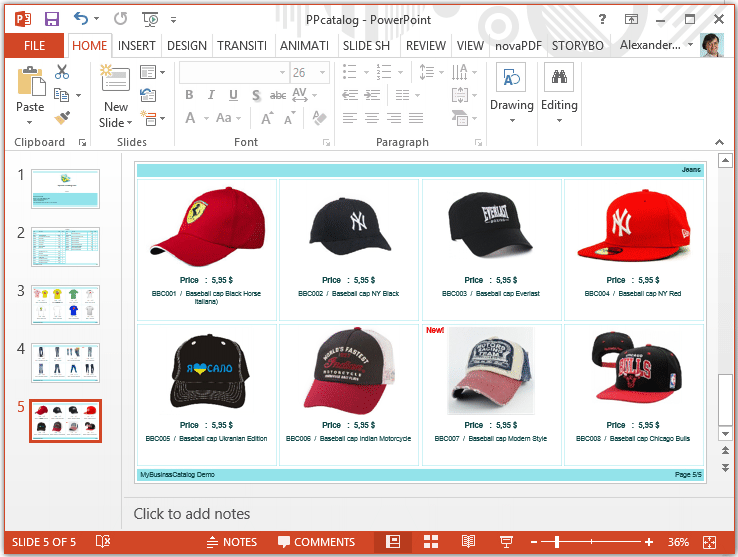Toggle Underline formatting
This screenshot has width=738, height=557.
[x=233, y=95]
